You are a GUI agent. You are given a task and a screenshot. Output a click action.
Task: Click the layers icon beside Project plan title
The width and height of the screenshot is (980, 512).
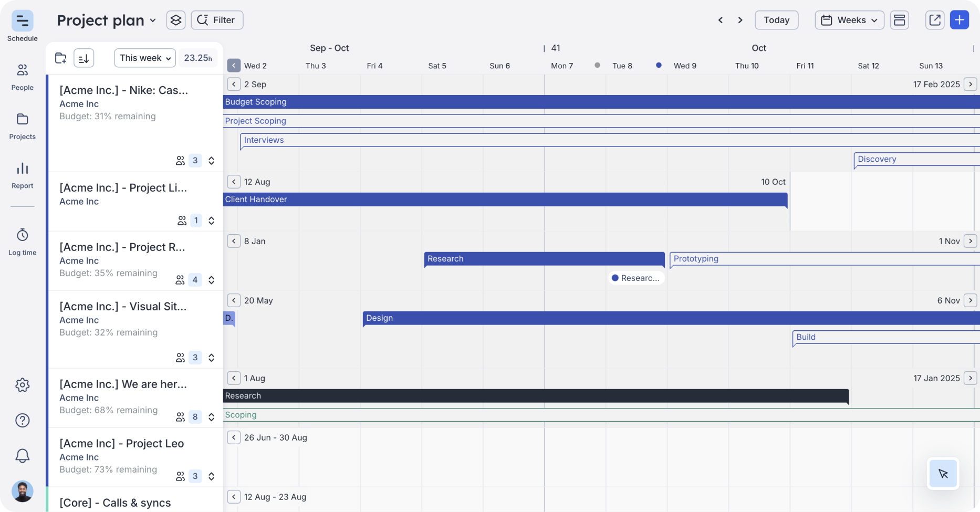pos(175,19)
